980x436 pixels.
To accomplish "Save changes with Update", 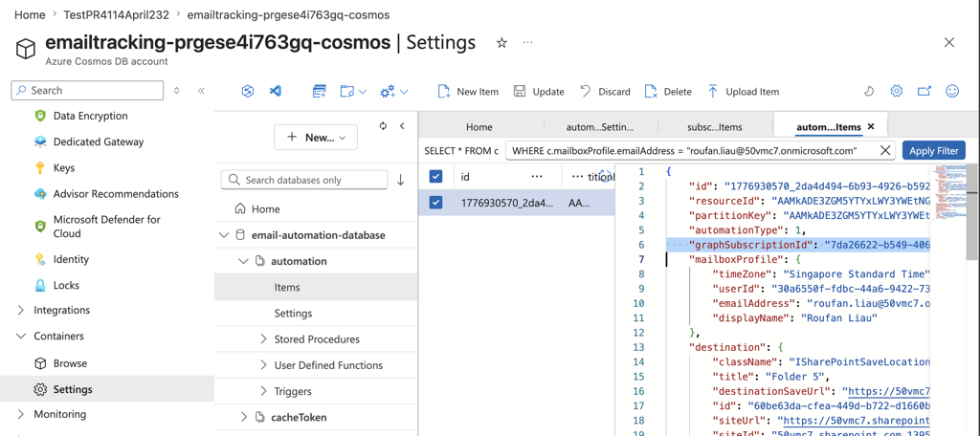I will 539,91.
